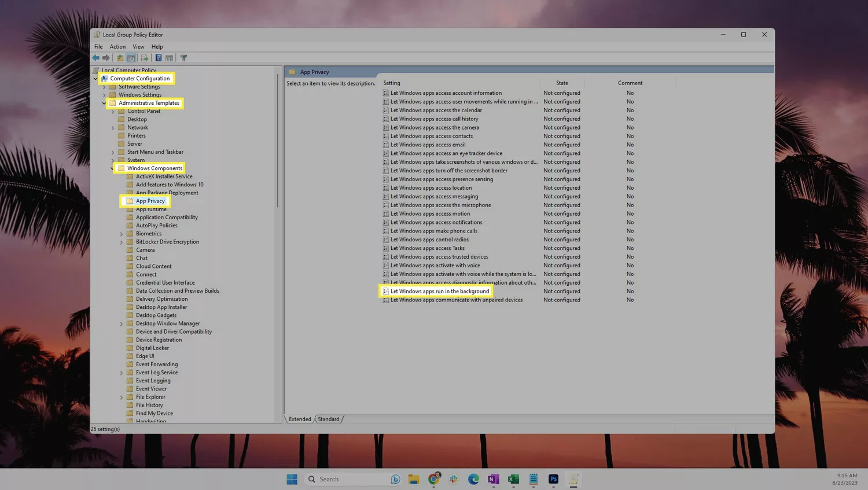
Task: Select 'Let Windows apps access contacts'
Action: 431,137
